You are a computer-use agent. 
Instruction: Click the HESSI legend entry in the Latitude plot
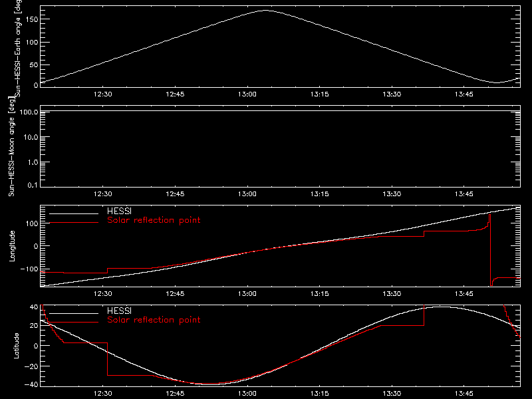point(119,311)
